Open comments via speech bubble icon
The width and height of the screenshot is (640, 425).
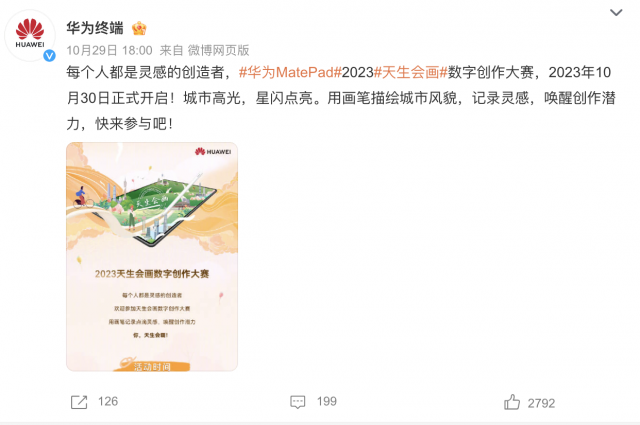(298, 402)
